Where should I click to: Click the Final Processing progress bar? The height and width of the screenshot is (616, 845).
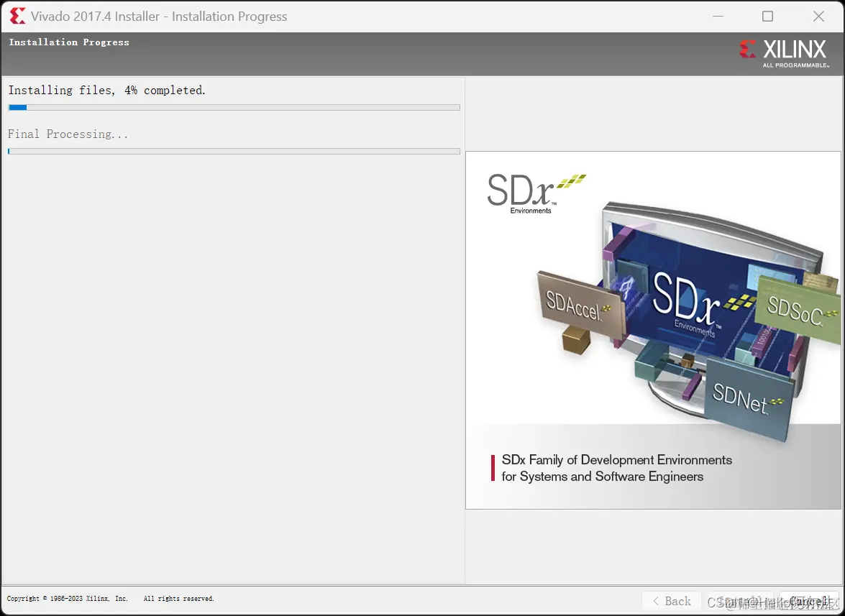click(x=234, y=152)
